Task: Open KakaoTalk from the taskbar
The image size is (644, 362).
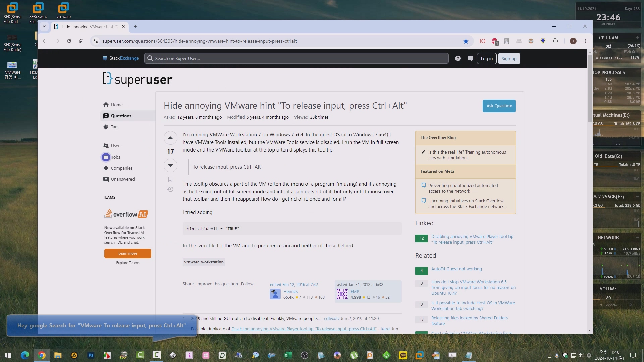Action: click(403, 355)
